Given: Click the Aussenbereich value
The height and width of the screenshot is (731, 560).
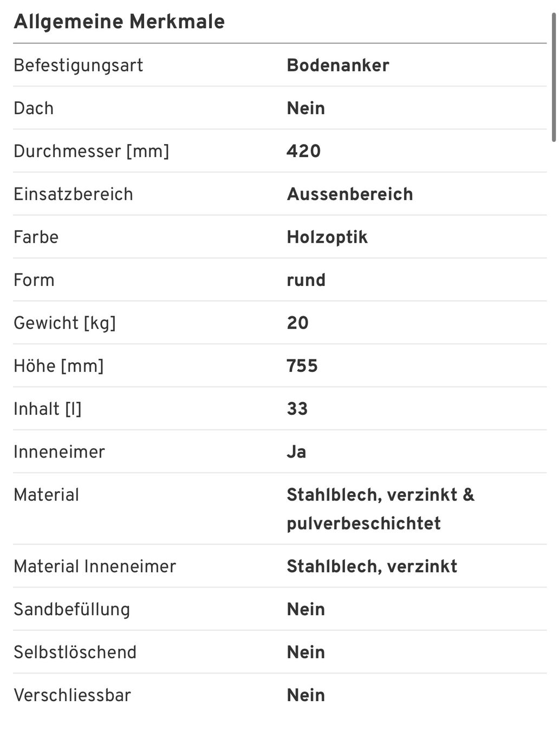Looking at the screenshot, I should pos(350,194).
